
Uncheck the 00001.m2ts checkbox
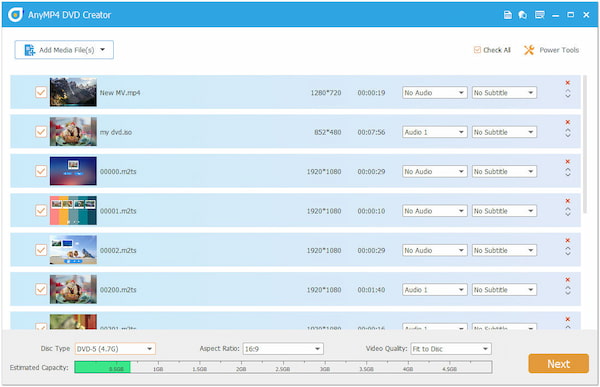pyautogui.click(x=41, y=211)
